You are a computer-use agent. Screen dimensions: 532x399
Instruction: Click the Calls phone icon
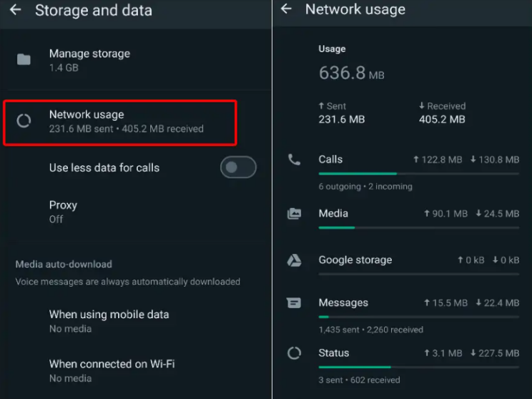pyautogui.click(x=294, y=159)
